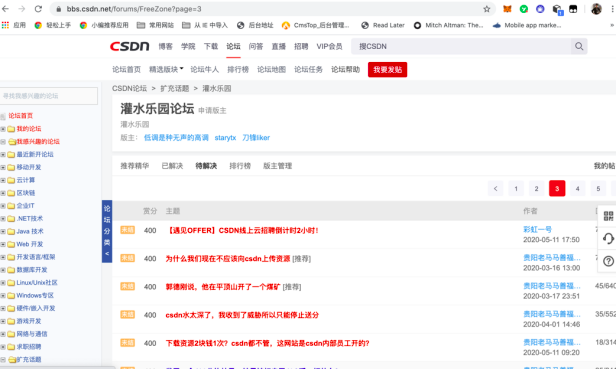Go to 学院 in top navigation
Screen dimensions: 616x370
click(188, 46)
